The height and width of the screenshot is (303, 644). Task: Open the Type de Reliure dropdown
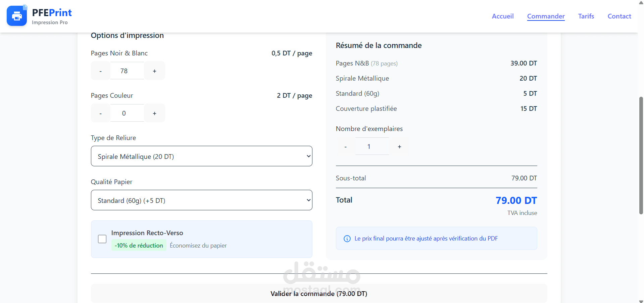pyautogui.click(x=201, y=156)
